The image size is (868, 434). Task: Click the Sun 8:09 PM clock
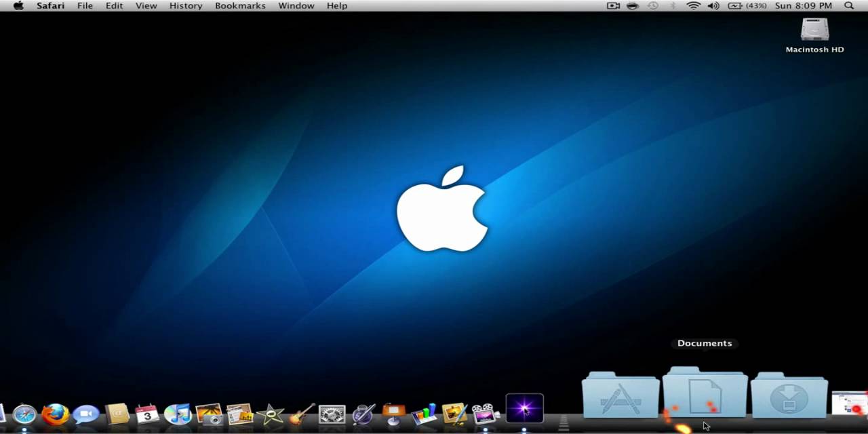(805, 5)
